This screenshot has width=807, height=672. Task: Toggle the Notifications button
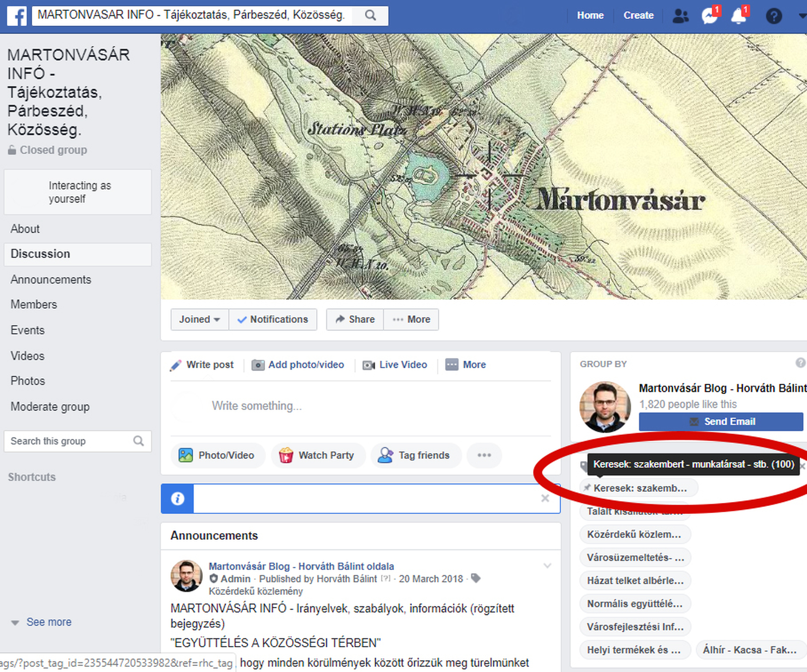pyautogui.click(x=273, y=319)
